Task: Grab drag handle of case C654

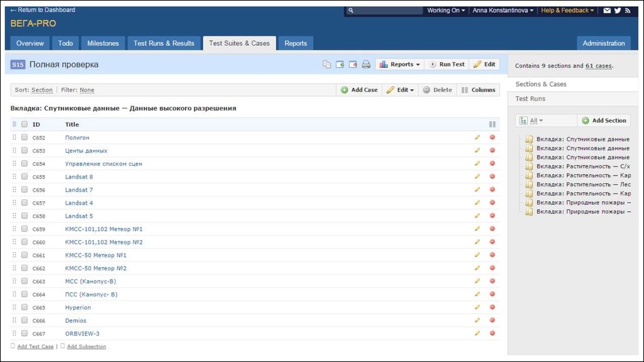Action: tap(14, 163)
